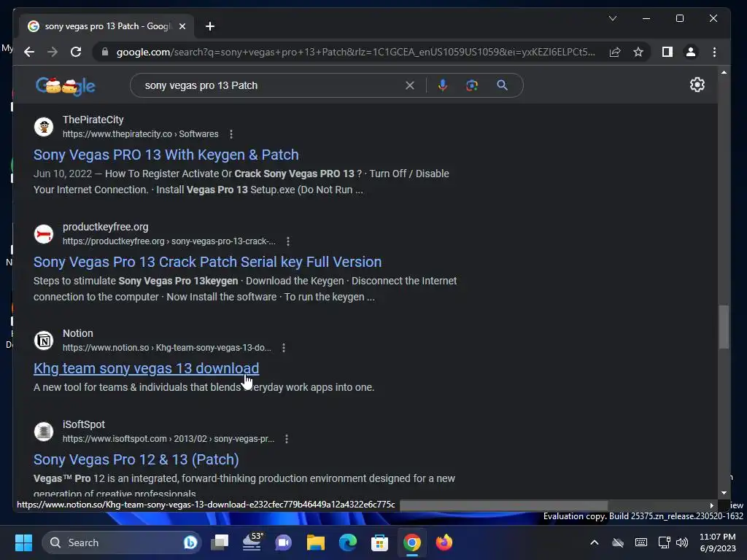Click productkeyfree.org site favicon
The image size is (747, 560).
(44, 234)
